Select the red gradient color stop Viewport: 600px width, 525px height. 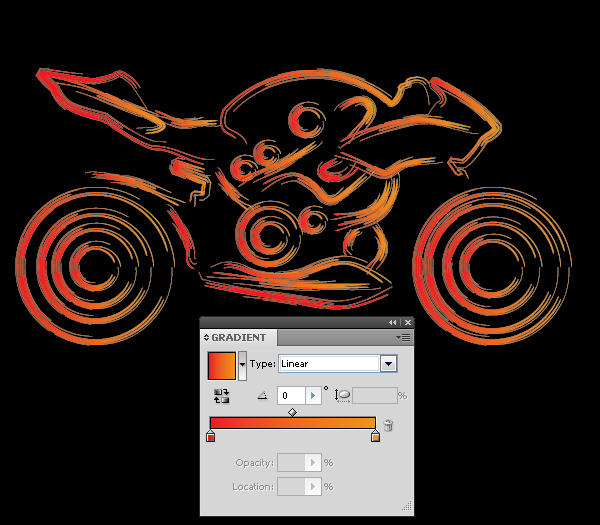[x=210, y=436]
